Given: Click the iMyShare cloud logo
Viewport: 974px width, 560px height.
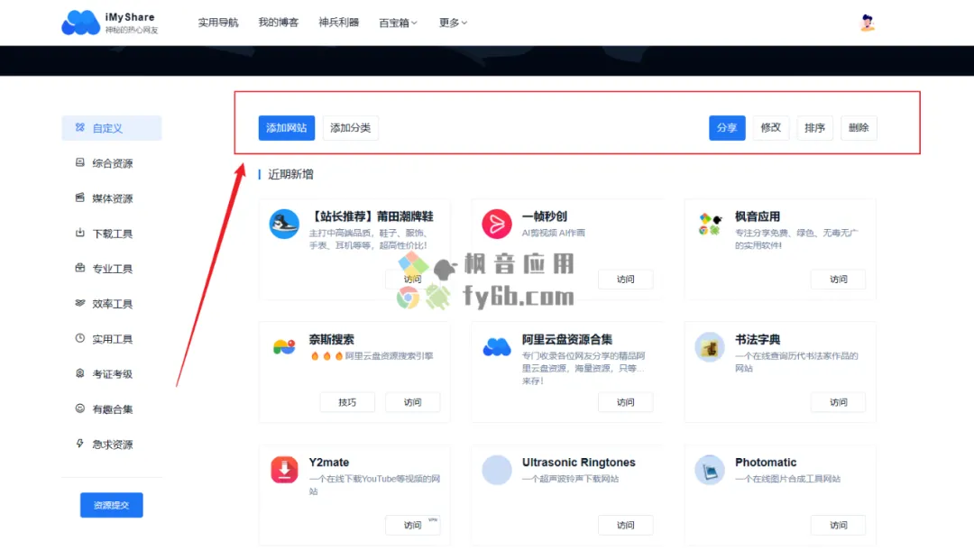Looking at the screenshot, I should click(81, 23).
